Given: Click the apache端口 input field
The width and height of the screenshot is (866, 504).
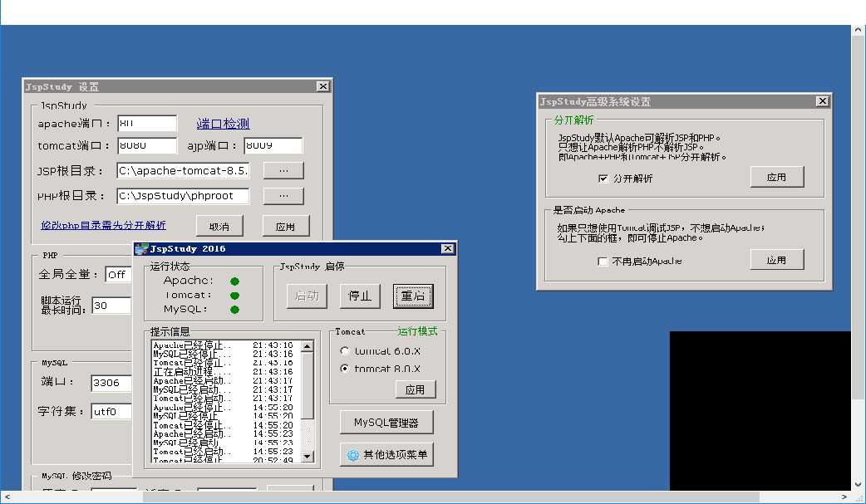Looking at the screenshot, I should coord(147,123).
